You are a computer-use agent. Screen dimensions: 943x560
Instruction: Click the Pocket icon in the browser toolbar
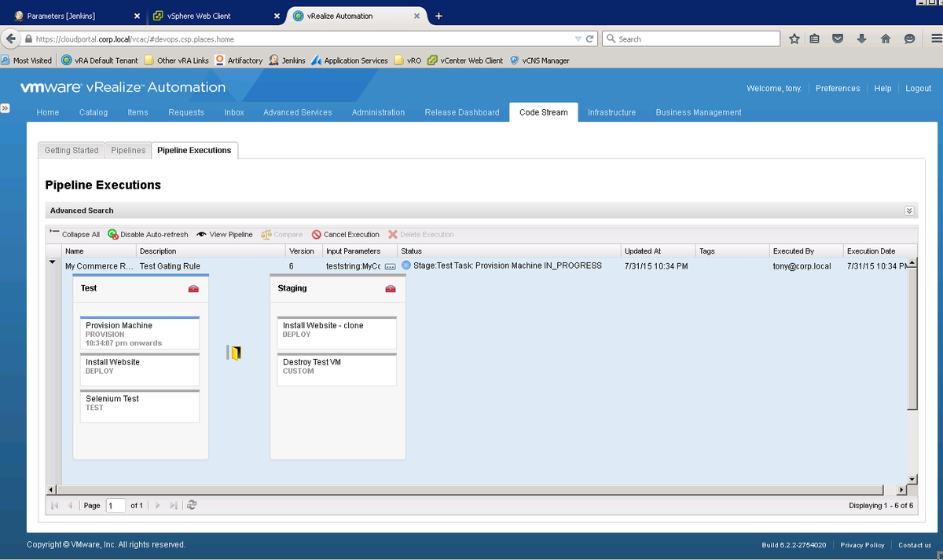838,38
